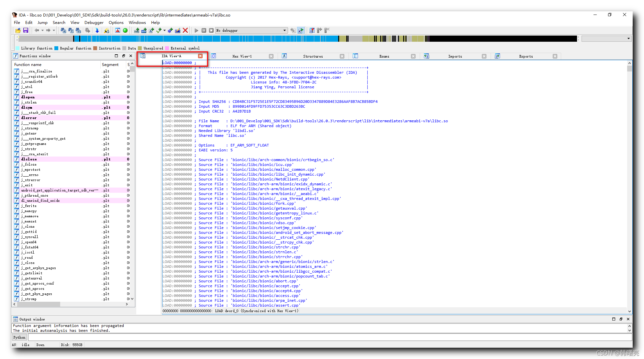Click the Create code icon

(137, 30)
